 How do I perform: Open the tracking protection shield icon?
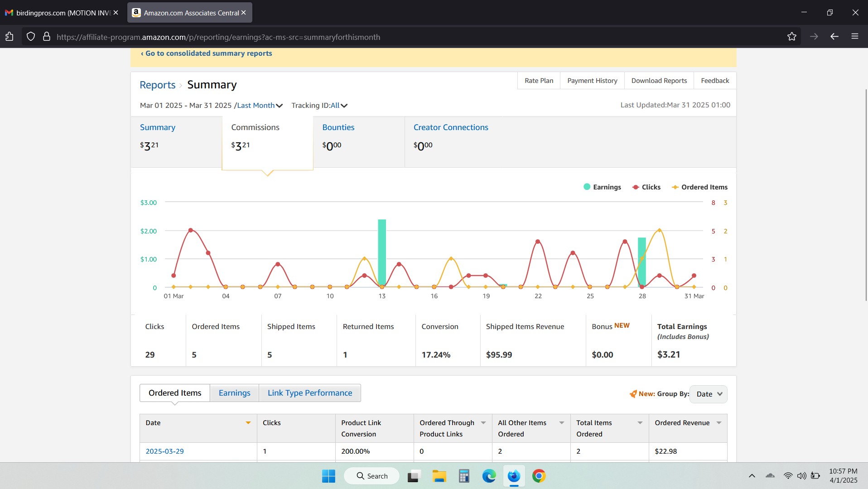(31, 37)
